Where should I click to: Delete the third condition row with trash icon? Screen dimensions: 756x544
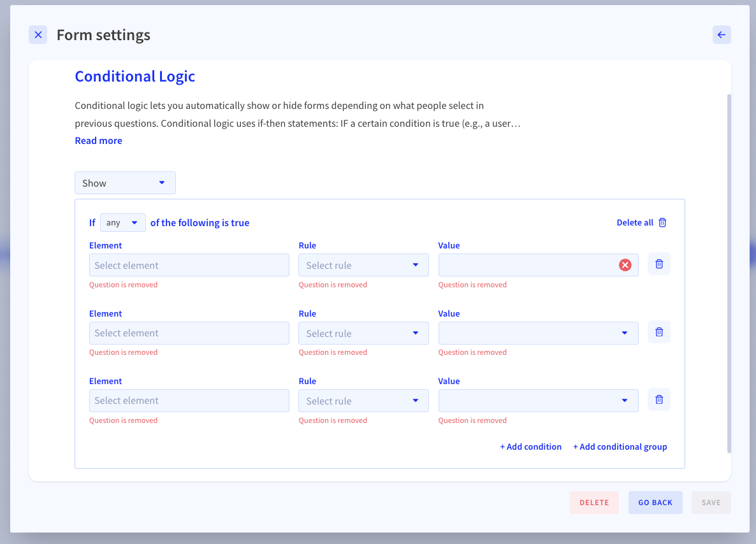659,399
